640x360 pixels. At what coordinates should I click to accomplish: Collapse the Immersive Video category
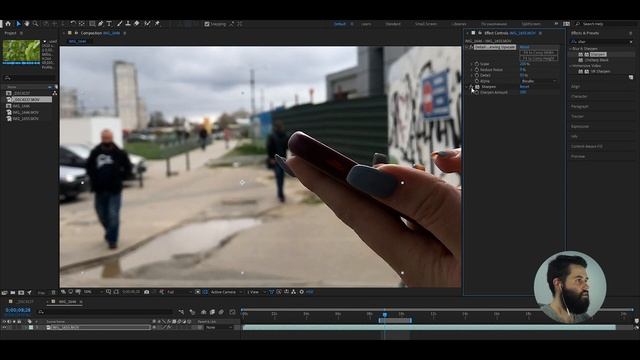pyautogui.click(x=571, y=66)
